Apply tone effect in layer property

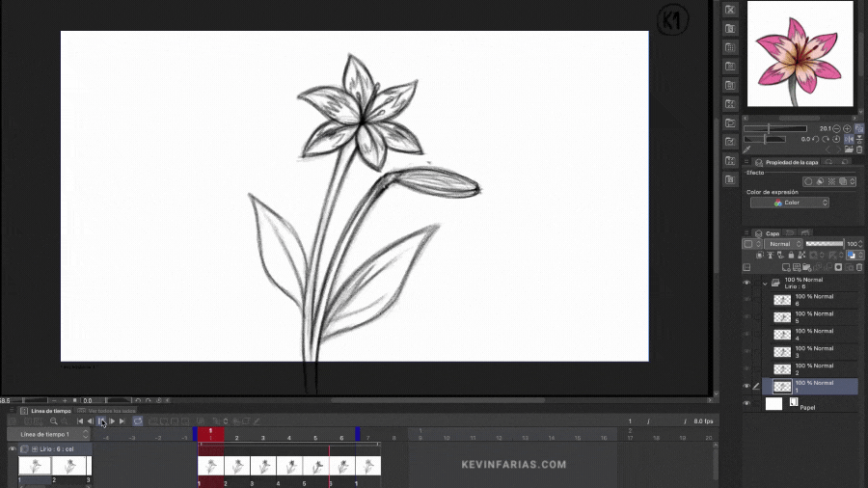831,181
